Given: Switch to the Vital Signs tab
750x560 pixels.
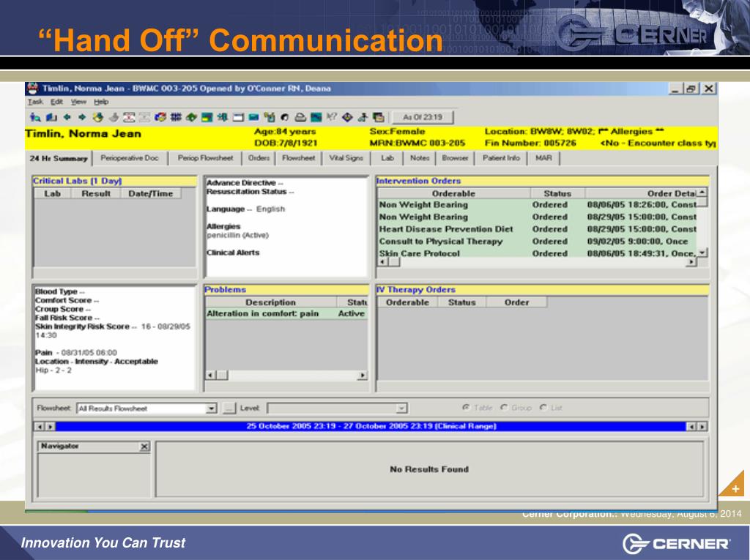Looking at the screenshot, I should [346, 158].
